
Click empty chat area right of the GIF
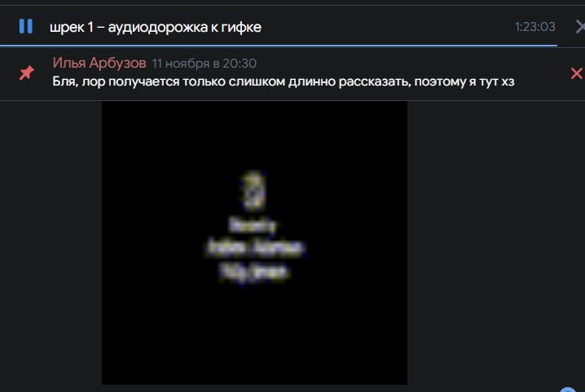[496, 243]
